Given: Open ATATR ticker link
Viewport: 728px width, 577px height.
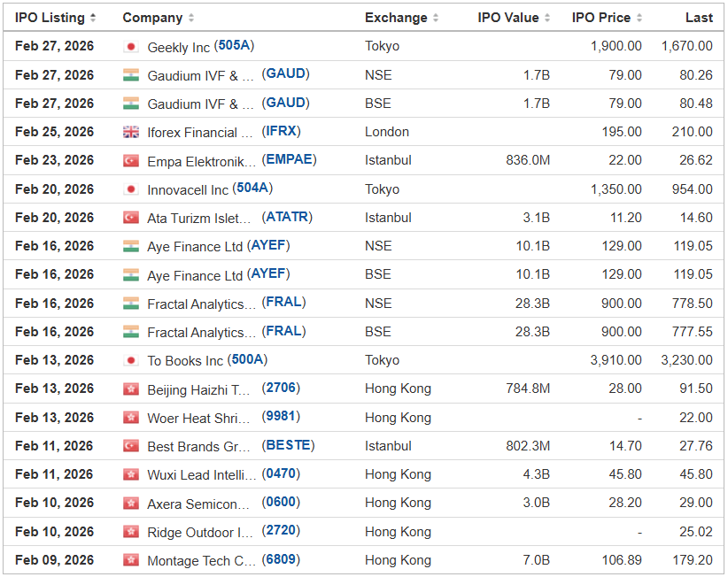Looking at the screenshot, I should (x=287, y=217).
